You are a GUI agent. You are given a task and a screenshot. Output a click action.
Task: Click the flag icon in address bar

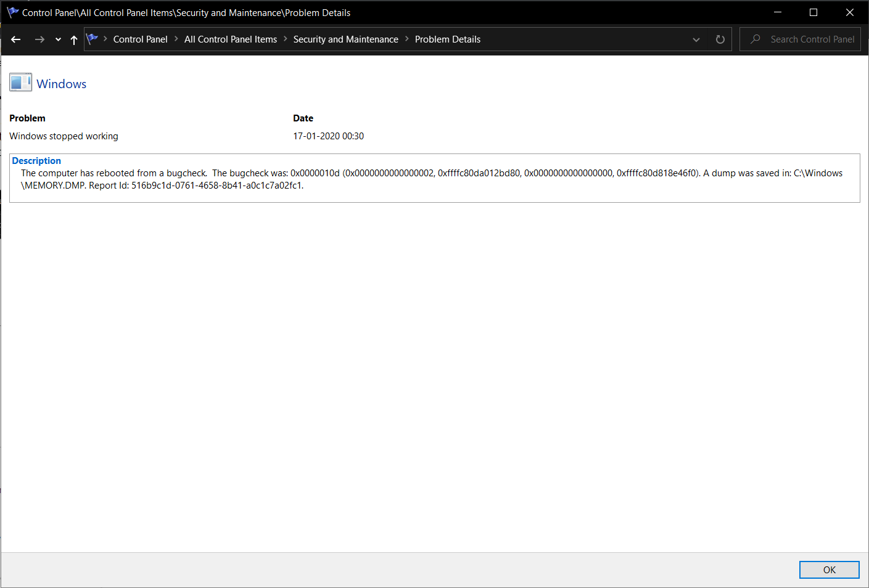pos(93,39)
